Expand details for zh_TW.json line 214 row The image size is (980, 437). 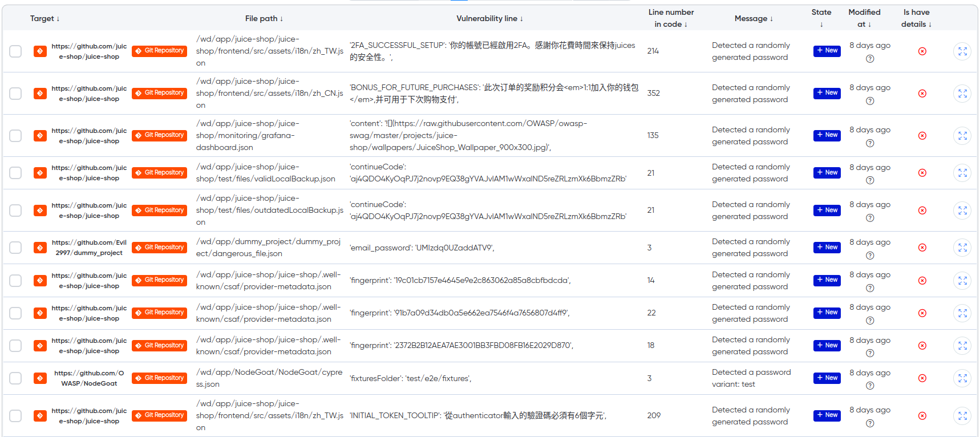point(962,51)
